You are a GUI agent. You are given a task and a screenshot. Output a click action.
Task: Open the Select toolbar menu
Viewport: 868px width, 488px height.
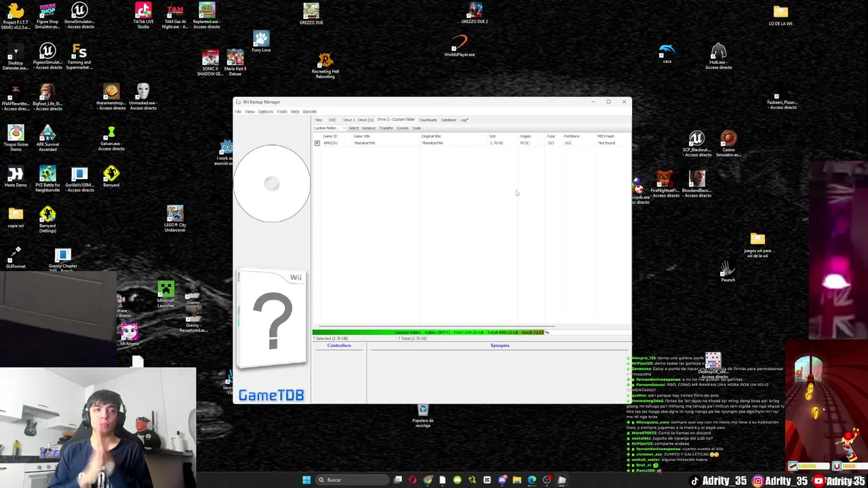[353, 128]
